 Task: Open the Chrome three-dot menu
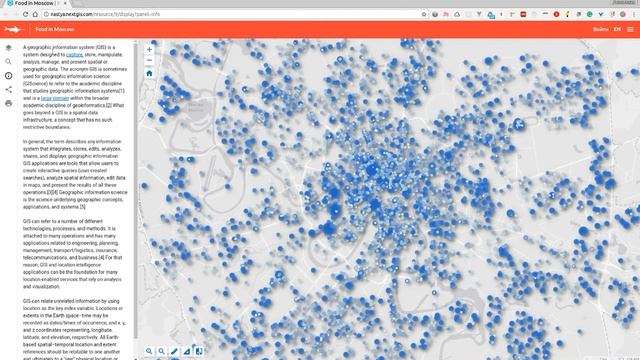tap(634, 14)
